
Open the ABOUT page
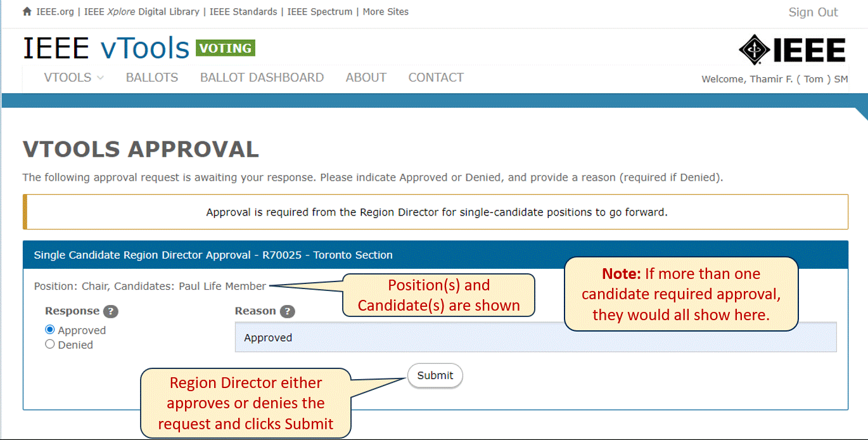pos(366,77)
